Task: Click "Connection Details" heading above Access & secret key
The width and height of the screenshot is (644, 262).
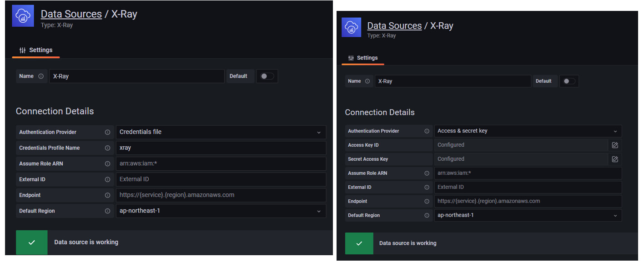Action: (380, 113)
